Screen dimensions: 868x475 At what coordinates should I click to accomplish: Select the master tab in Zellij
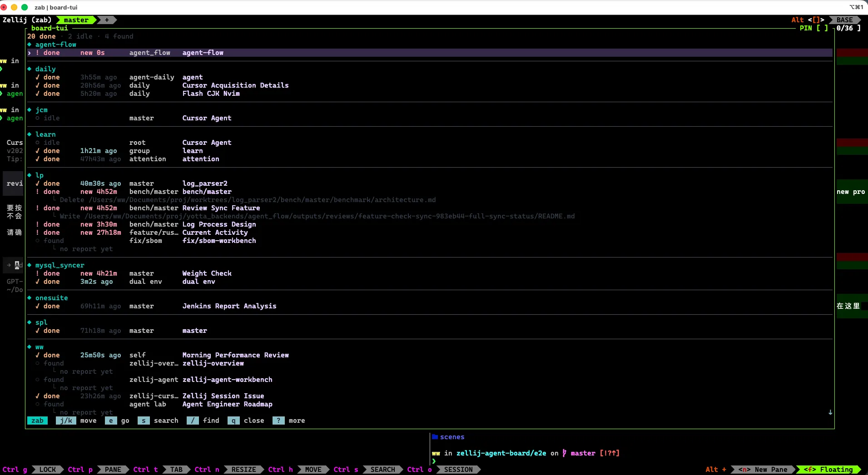pos(76,20)
